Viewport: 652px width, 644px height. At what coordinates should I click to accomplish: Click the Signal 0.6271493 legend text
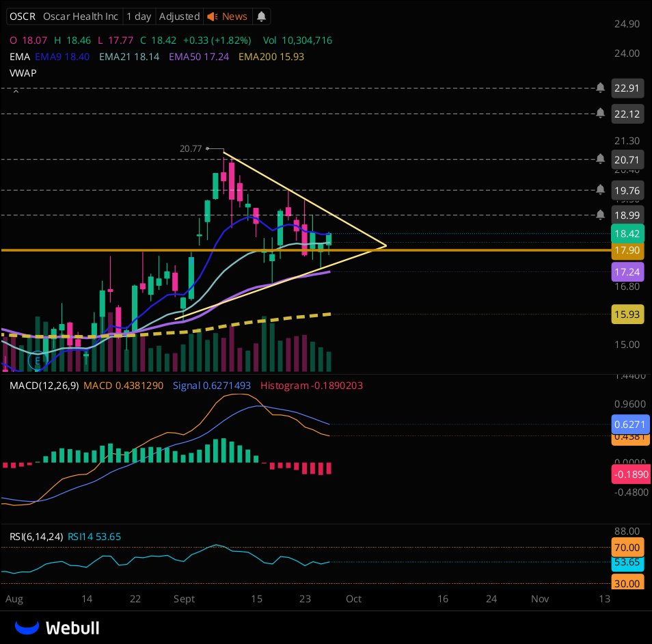coord(212,386)
